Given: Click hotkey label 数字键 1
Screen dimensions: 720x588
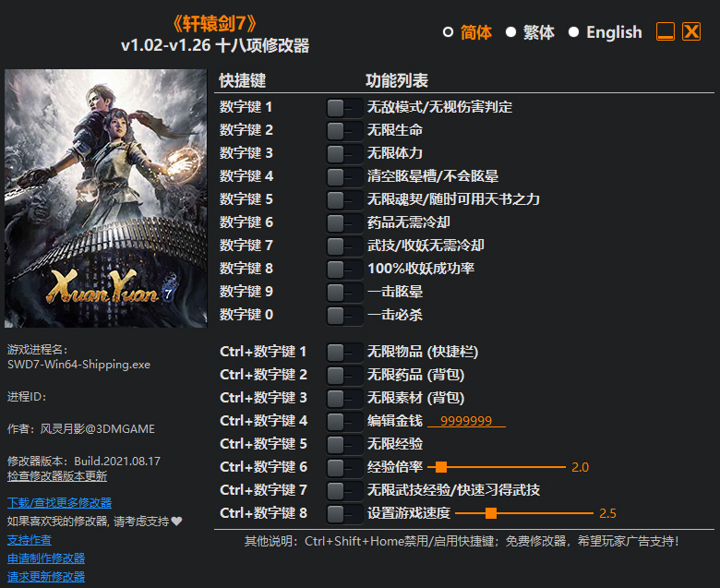Looking at the screenshot, I should coord(246,107).
